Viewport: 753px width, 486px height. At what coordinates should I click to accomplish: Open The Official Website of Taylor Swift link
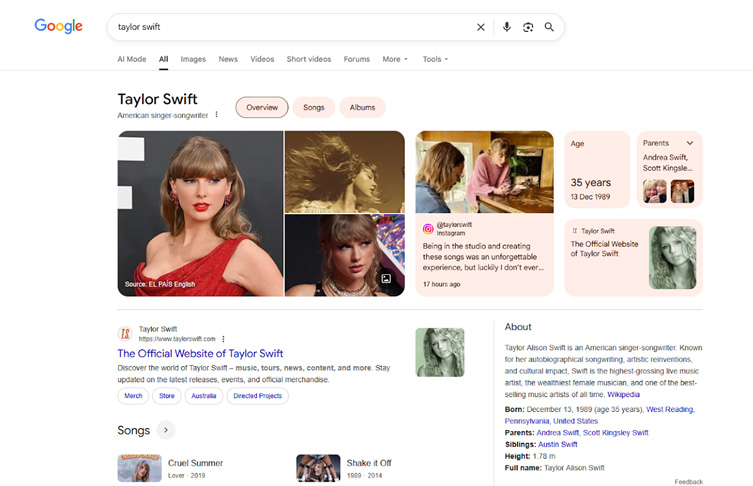click(200, 353)
